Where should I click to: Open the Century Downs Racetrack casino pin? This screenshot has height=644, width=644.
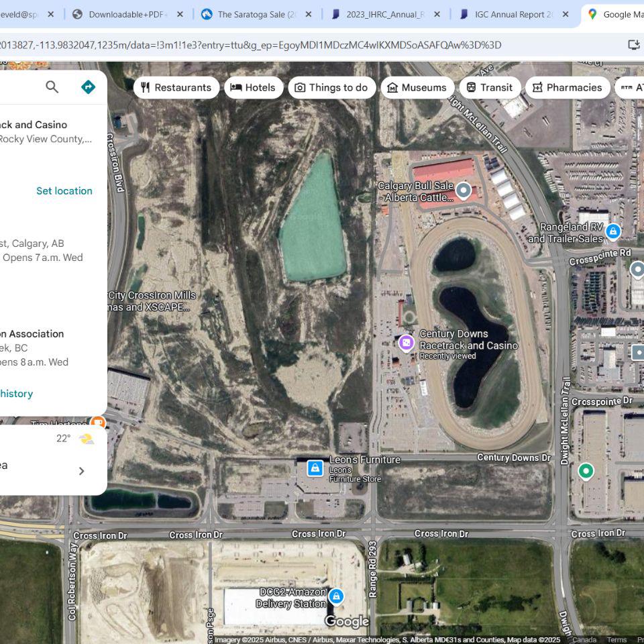coord(406,343)
